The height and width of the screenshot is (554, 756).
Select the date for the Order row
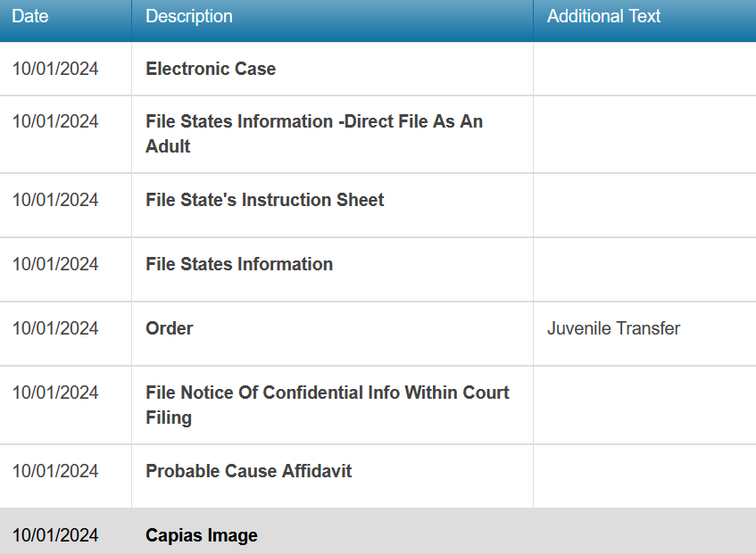(55, 328)
